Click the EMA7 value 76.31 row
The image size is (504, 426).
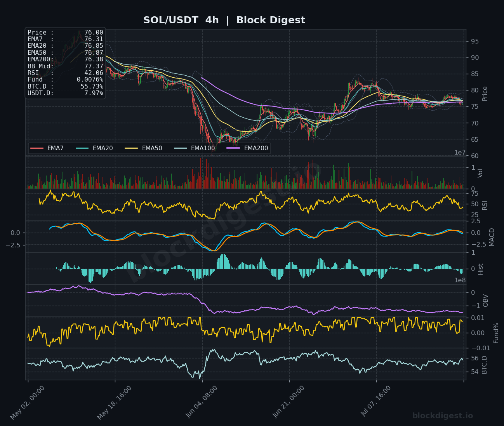tap(65, 39)
